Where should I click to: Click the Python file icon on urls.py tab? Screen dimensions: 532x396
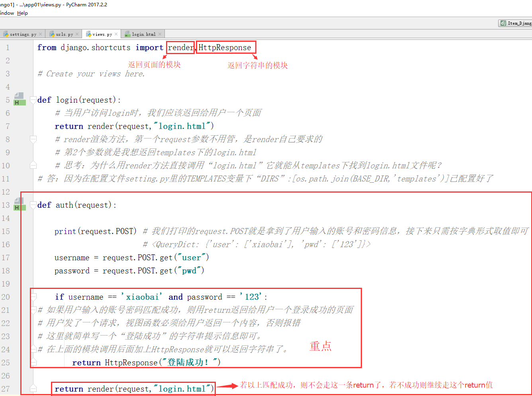pyautogui.click(x=52, y=34)
